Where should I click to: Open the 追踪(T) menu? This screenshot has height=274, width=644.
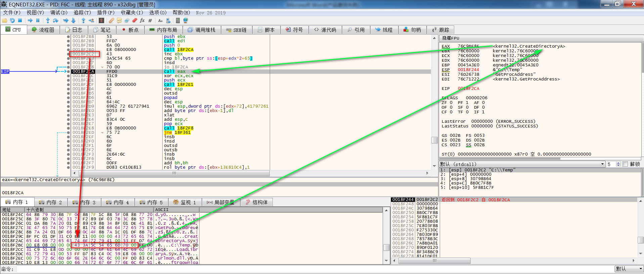pyautogui.click(x=82, y=13)
